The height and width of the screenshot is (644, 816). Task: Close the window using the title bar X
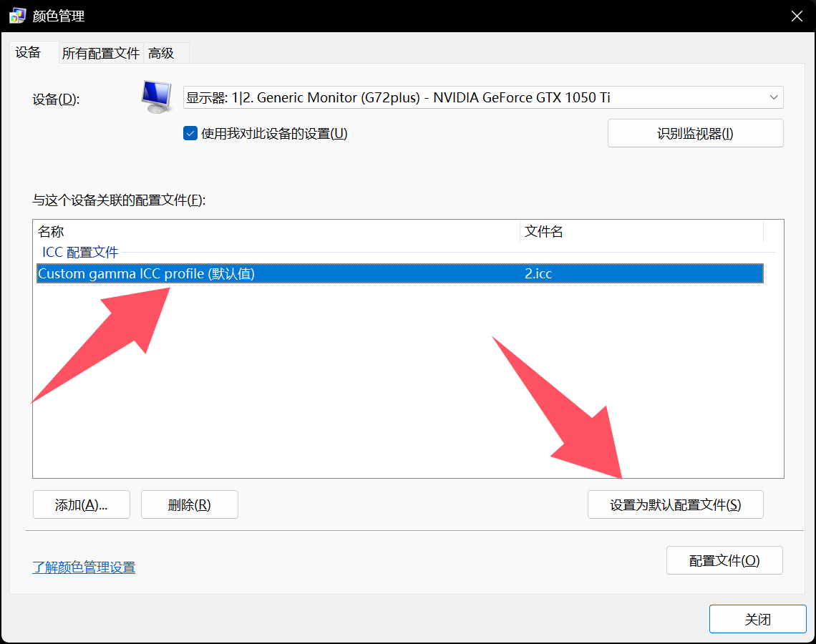pos(796,16)
